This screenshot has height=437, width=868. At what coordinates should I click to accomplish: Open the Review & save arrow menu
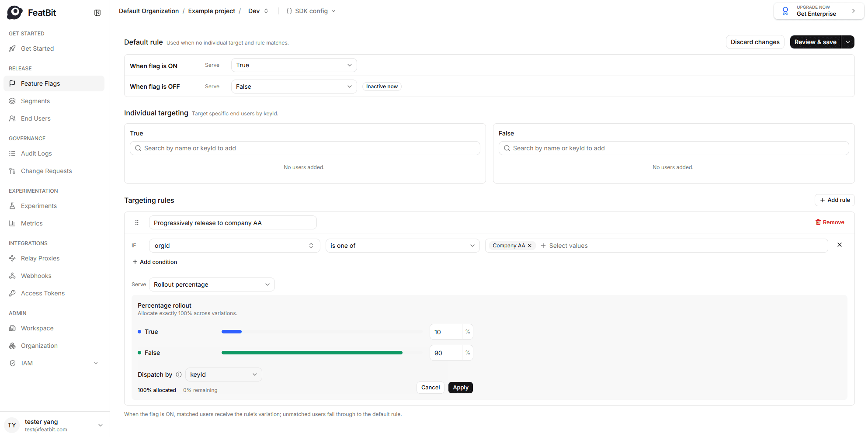(848, 42)
